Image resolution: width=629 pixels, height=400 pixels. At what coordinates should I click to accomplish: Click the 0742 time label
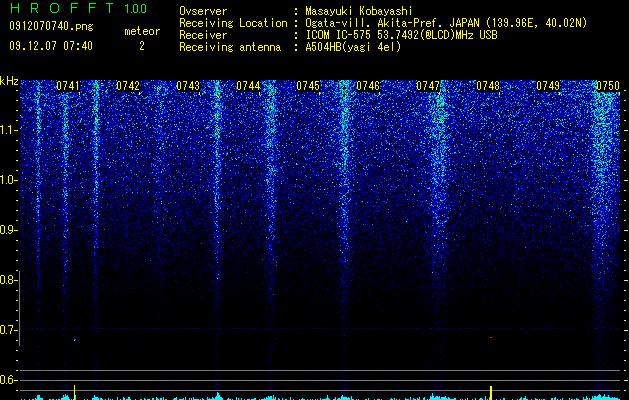[128, 86]
